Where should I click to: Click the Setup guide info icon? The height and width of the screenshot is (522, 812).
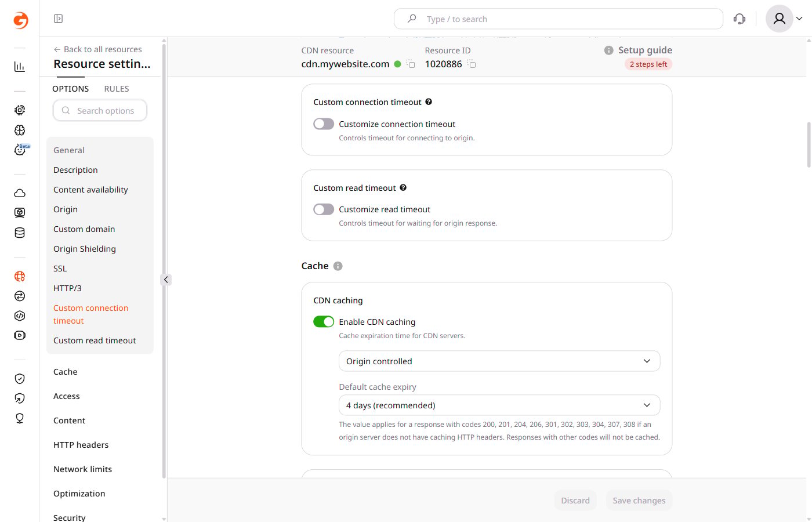608,50
